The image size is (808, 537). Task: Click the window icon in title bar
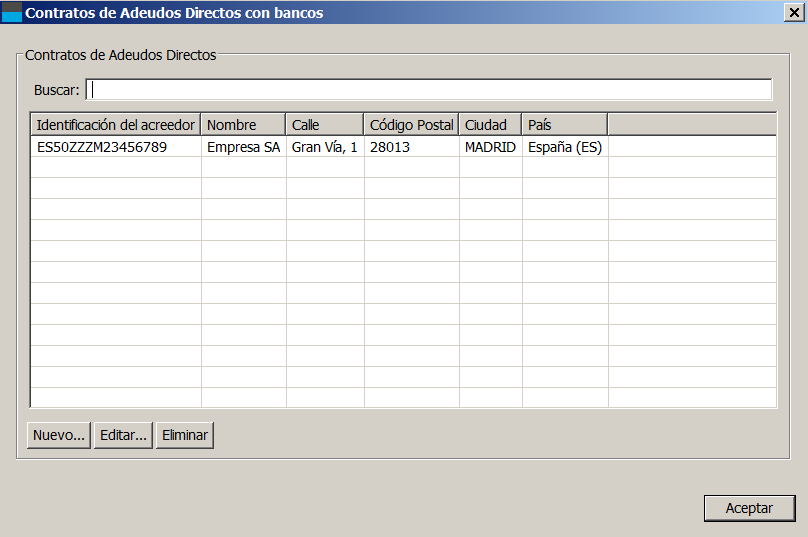pos(12,12)
